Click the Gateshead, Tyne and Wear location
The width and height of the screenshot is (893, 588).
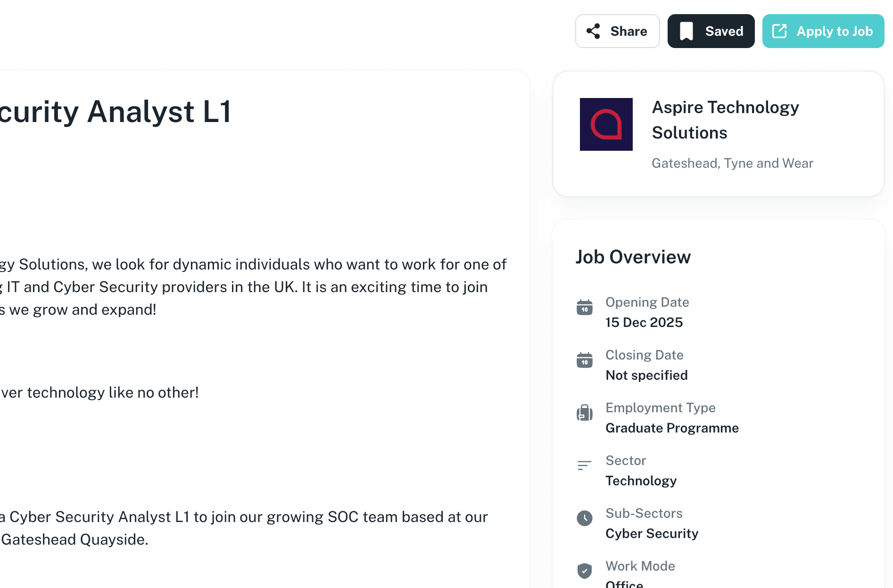click(x=732, y=163)
